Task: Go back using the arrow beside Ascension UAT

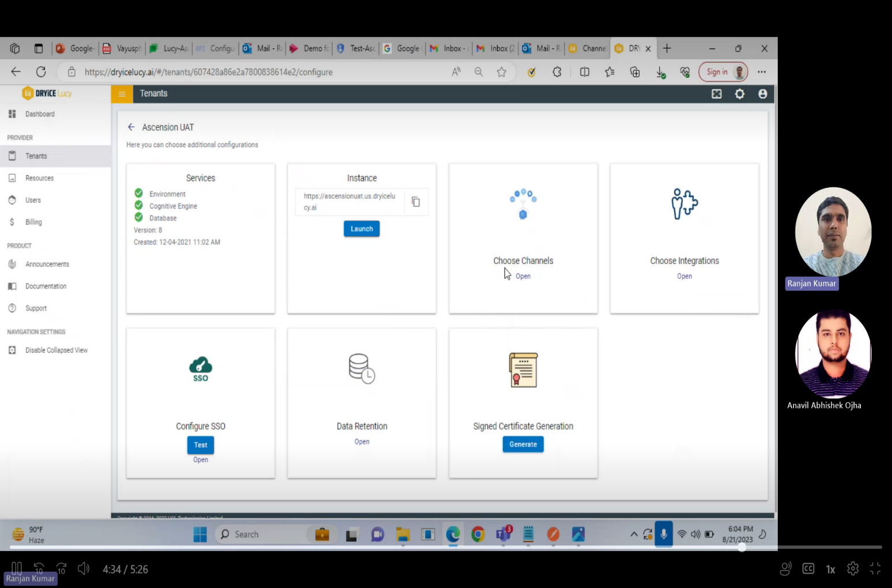Action: (x=131, y=127)
